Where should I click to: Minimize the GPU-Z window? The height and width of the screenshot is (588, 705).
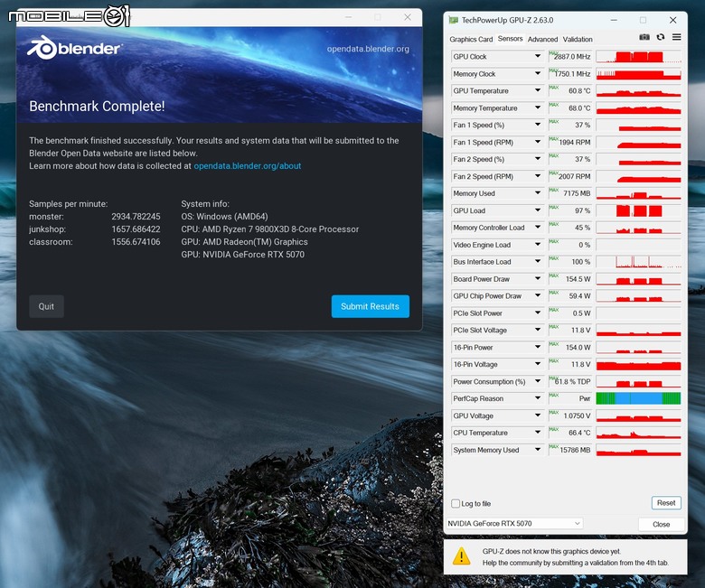point(614,20)
